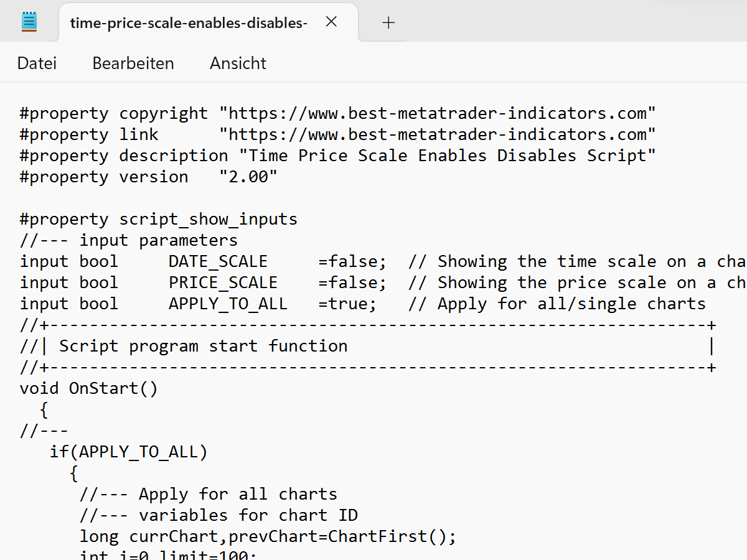Image resolution: width=747 pixels, height=560 pixels.
Task: Click the URL in the link property line
Action: [x=437, y=135]
